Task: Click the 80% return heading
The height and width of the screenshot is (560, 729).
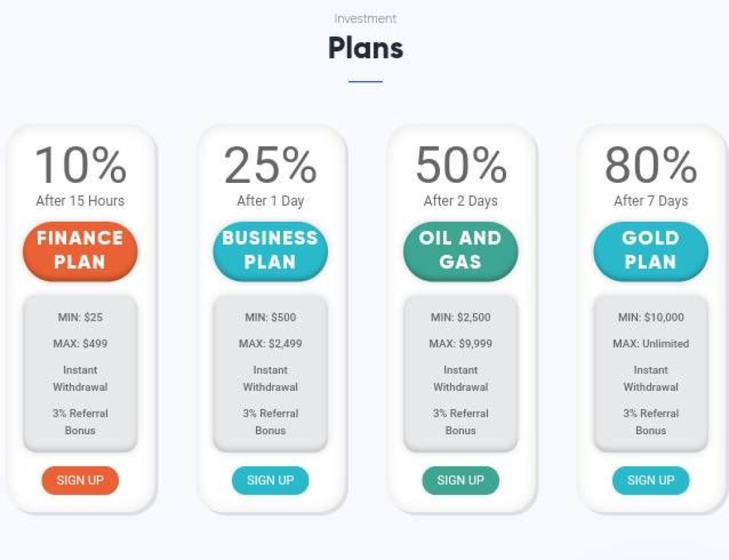Action: click(651, 165)
